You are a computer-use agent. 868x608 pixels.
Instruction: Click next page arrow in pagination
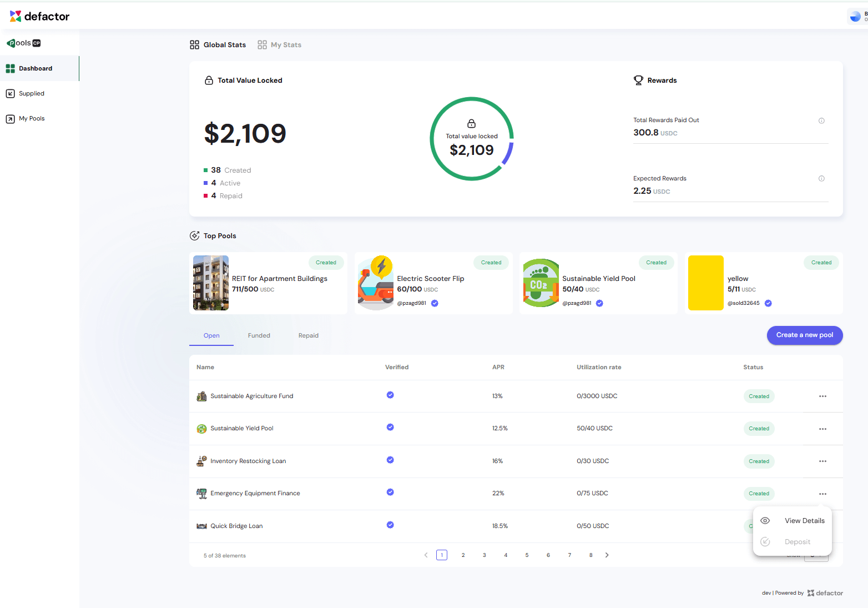point(607,555)
